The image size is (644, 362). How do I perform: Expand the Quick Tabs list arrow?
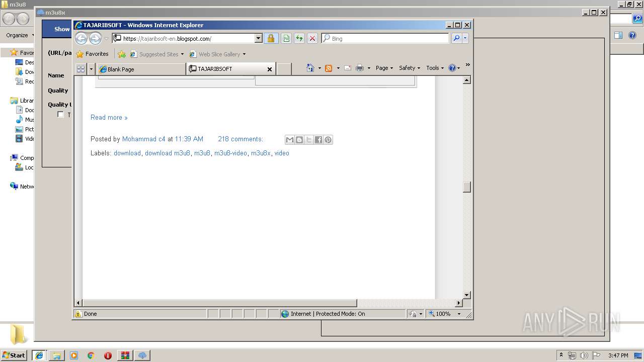tap(91, 69)
